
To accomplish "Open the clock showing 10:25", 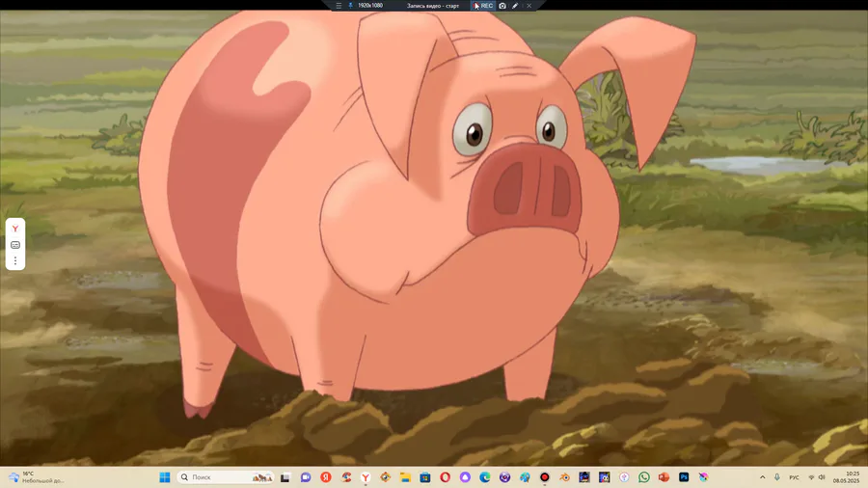I will point(847,477).
